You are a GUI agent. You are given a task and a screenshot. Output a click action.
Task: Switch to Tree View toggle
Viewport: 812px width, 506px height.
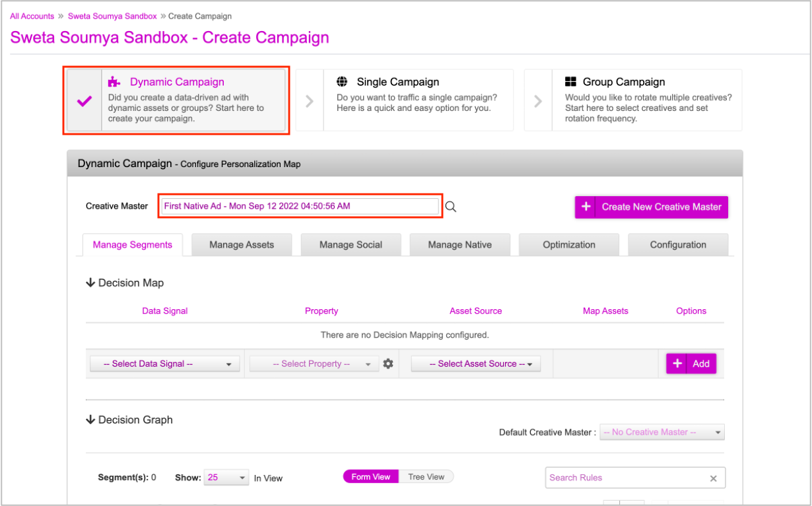point(426,477)
